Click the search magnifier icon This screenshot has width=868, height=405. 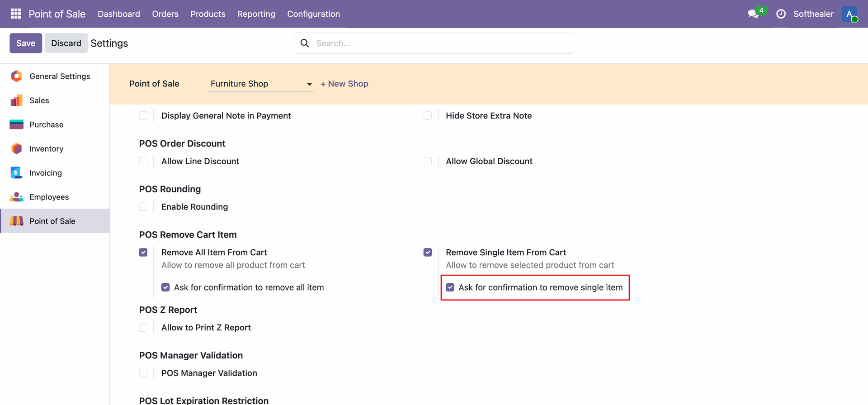tap(305, 43)
